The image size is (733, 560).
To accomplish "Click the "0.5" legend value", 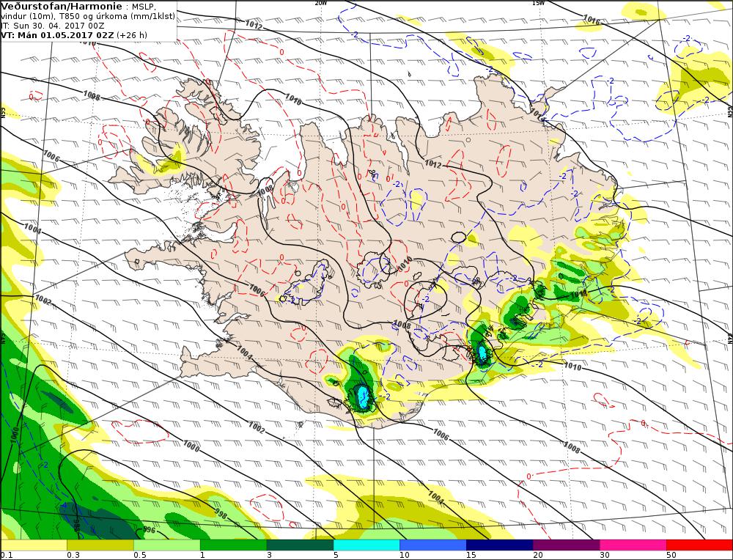I will pyautogui.click(x=140, y=555).
